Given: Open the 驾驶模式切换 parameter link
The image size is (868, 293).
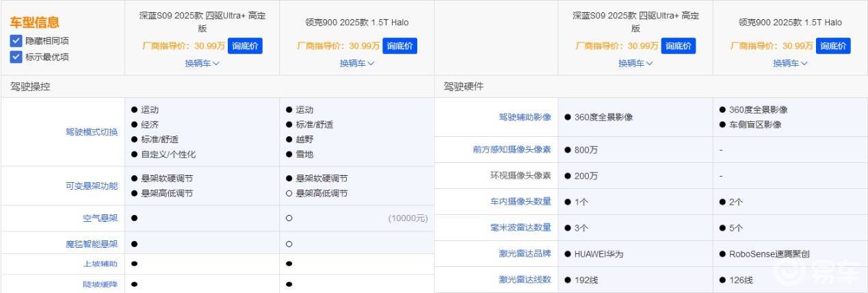Looking at the screenshot, I should tap(92, 132).
